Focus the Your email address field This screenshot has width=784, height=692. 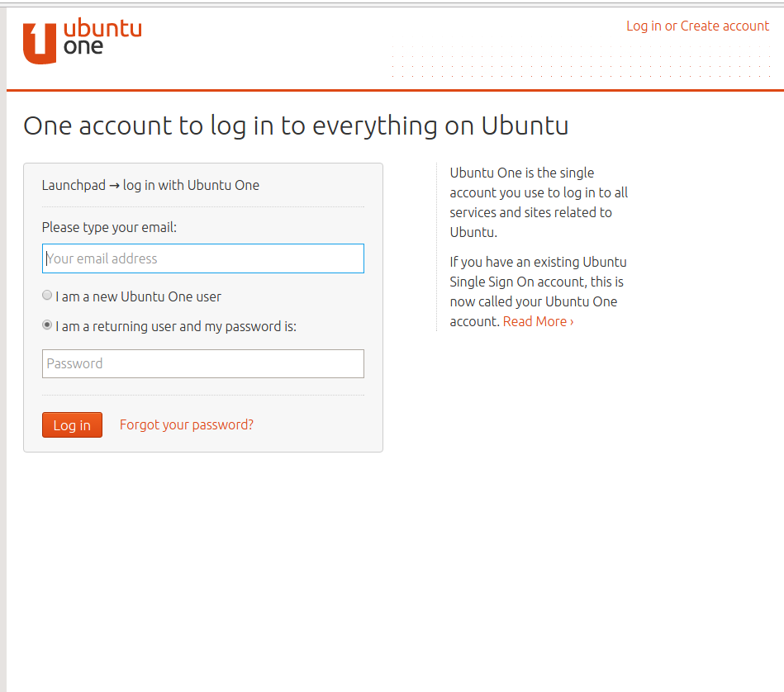[x=203, y=258]
